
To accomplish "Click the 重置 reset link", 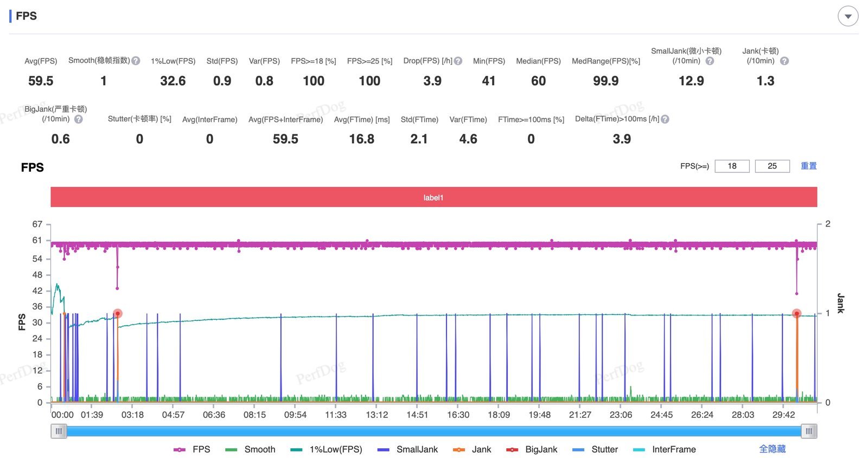I will tap(808, 166).
